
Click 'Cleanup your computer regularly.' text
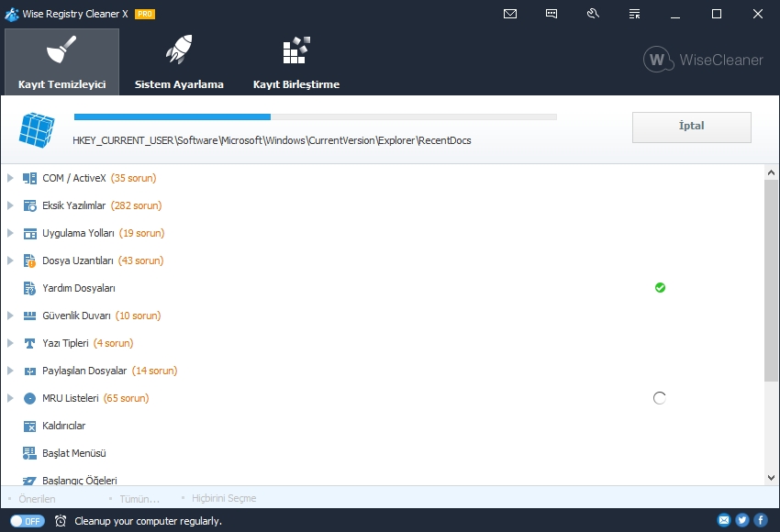tap(149, 521)
